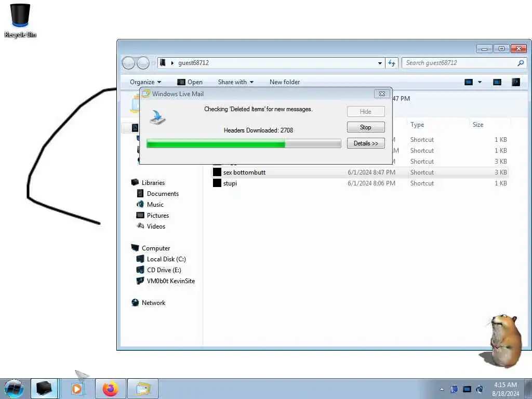Screen dimensions: 532x399
Task: Sort by the Type column header
Action: tap(417, 125)
